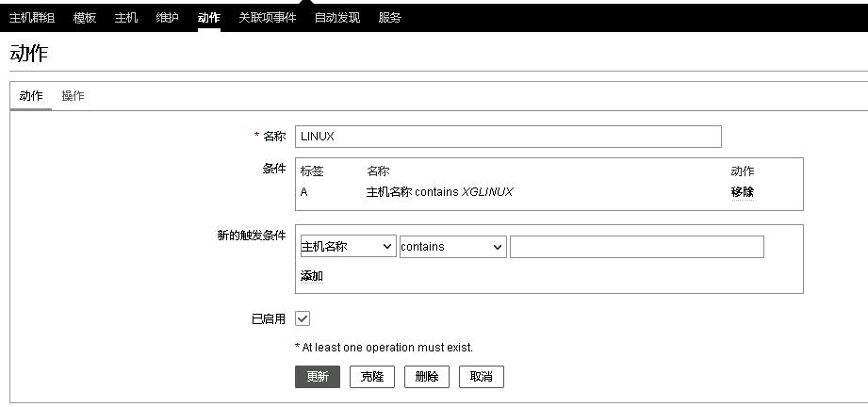Click the new condition value text field
868x407 pixels.
pyautogui.click(x=636, y=247)
